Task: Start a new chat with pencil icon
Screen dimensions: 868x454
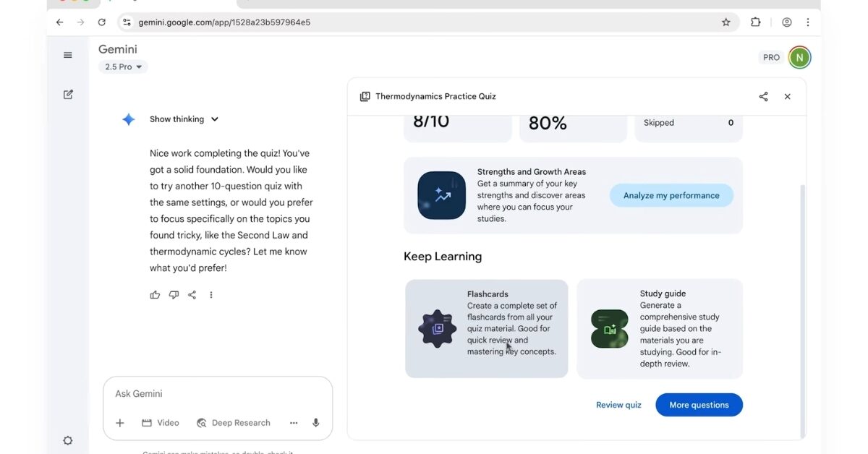Action: pos(68,95)
